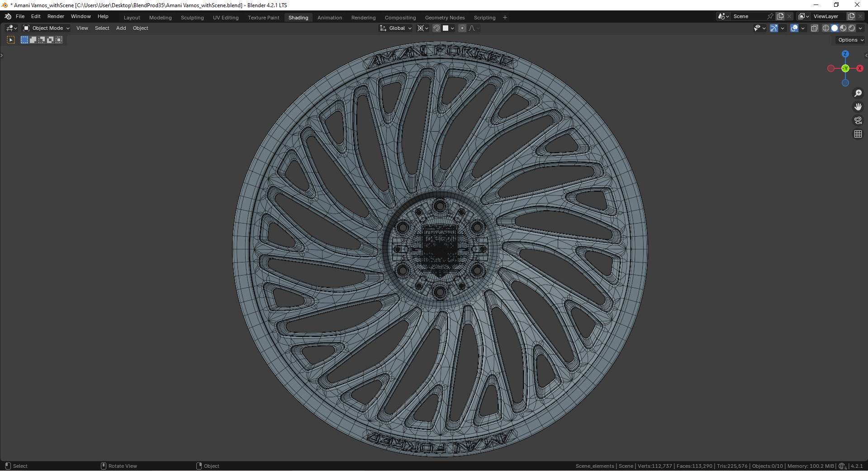Switch to the Scripting workspace tab
Viewport: 868px width, 471px height.
pos(485,18)
